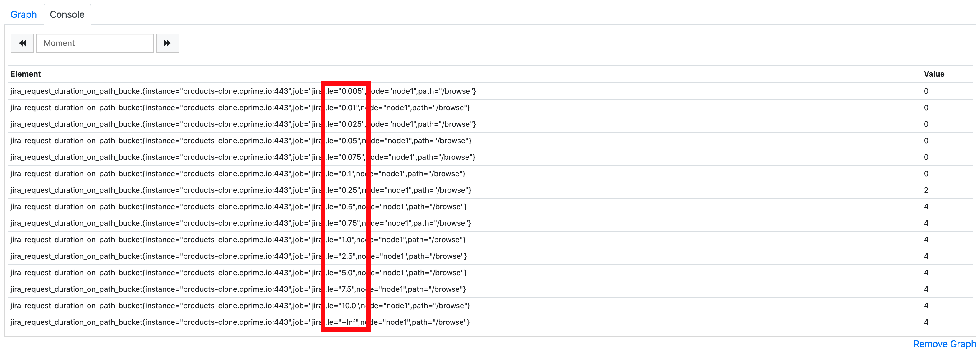Click the Element column header
The width and height of the screenshot is (980, 356).
[x=26, y=74]
